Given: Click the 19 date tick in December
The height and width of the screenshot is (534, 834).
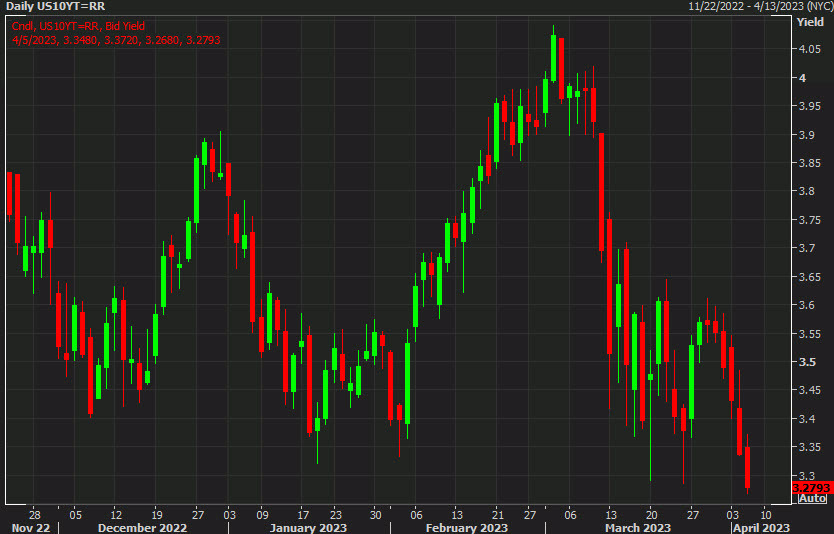Looking at the screenshot, I should (x=156, y=515).
